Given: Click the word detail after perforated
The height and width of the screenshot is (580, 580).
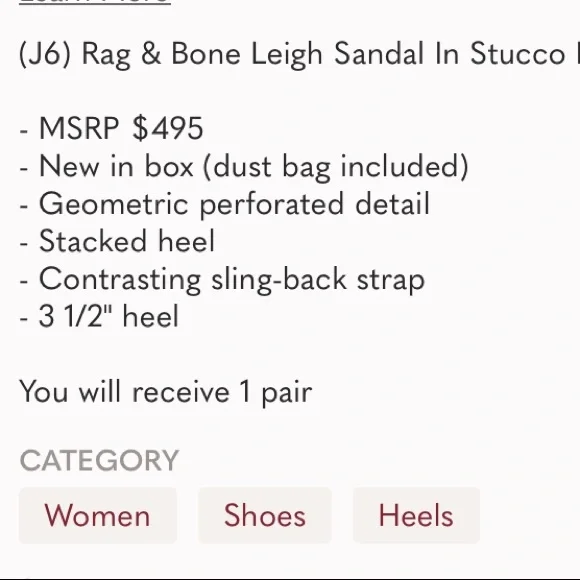Looking at the screenshot, I should tap(392, 203).
